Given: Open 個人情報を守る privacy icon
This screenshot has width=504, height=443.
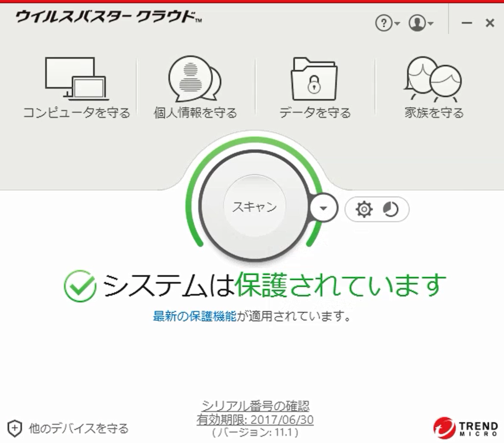Looking at the screenshot, I should pos(195,79).
